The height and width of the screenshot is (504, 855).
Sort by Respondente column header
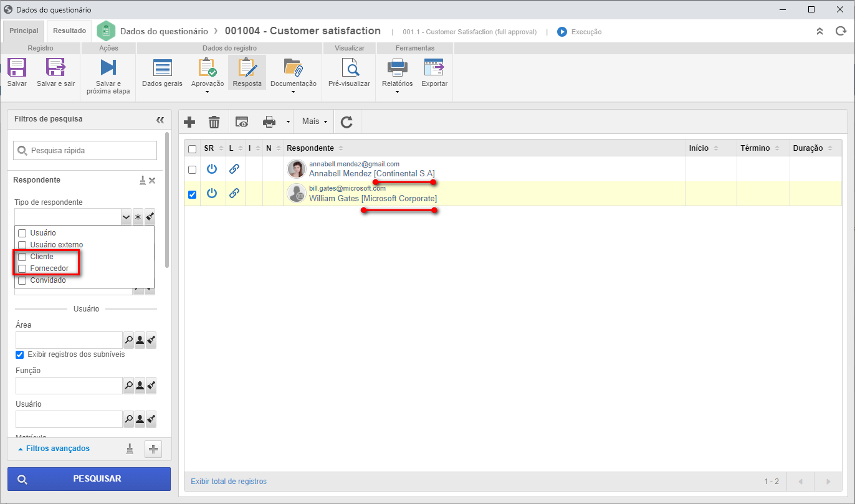[310, 148]
